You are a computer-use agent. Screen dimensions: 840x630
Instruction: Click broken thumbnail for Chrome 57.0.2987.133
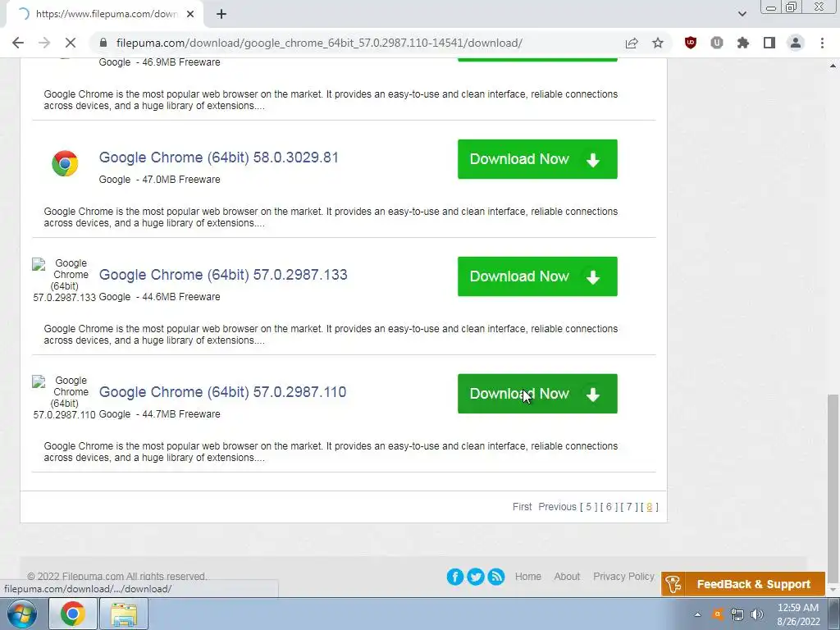click(64, 281)
